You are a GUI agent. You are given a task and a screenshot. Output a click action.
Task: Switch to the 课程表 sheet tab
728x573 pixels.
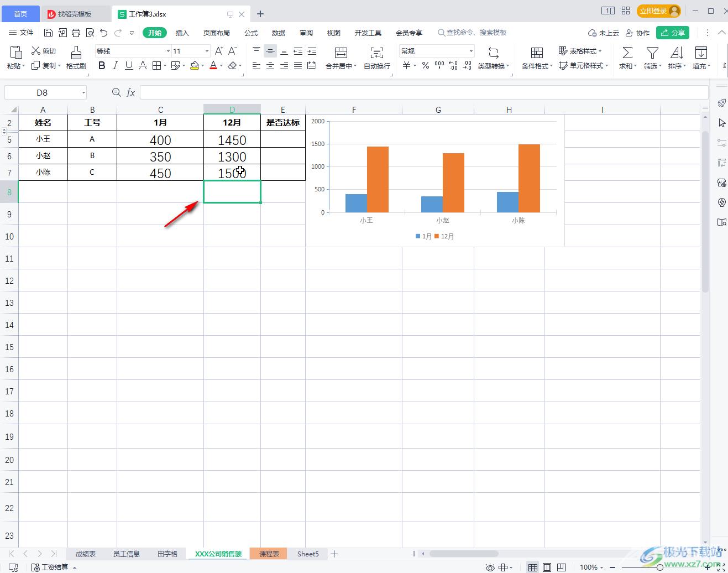[269, 554]
